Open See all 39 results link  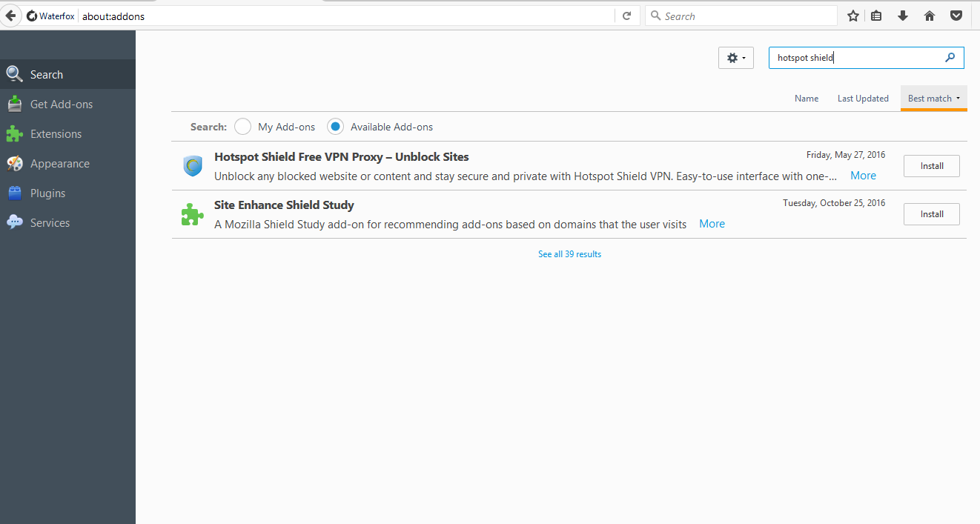pos(569,254)
